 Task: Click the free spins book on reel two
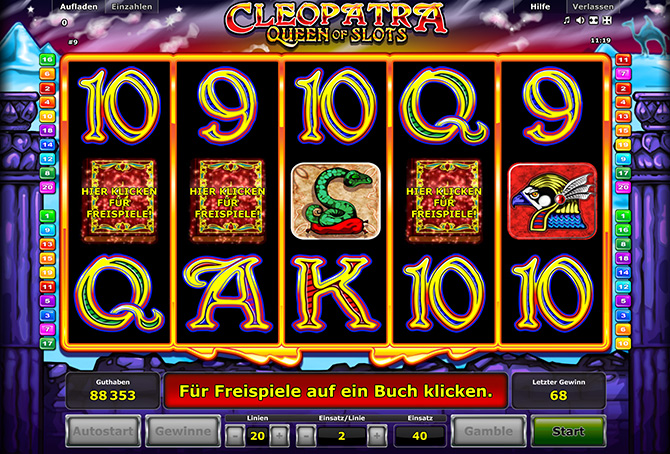(x=227, y=201)
